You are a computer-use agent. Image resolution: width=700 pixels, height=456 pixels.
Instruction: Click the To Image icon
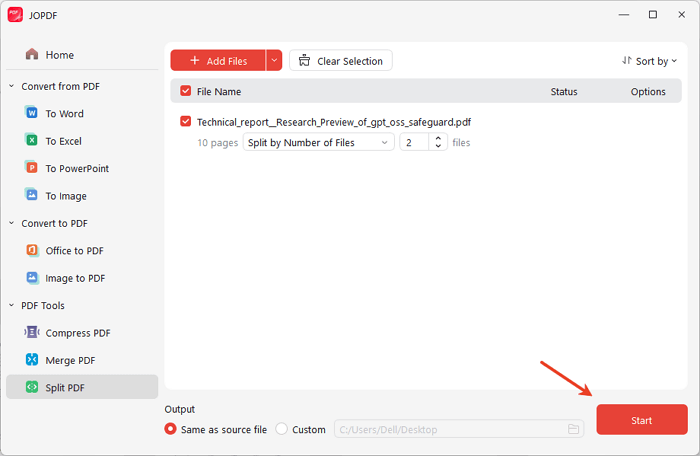coord(31,195)
